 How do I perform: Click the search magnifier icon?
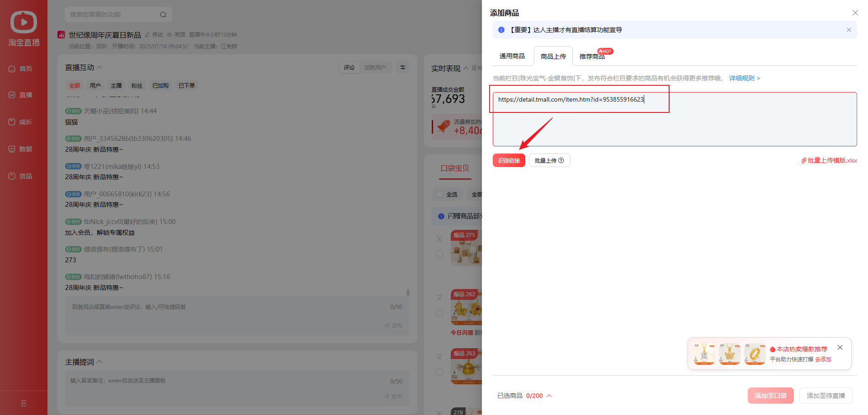(163, 15)
